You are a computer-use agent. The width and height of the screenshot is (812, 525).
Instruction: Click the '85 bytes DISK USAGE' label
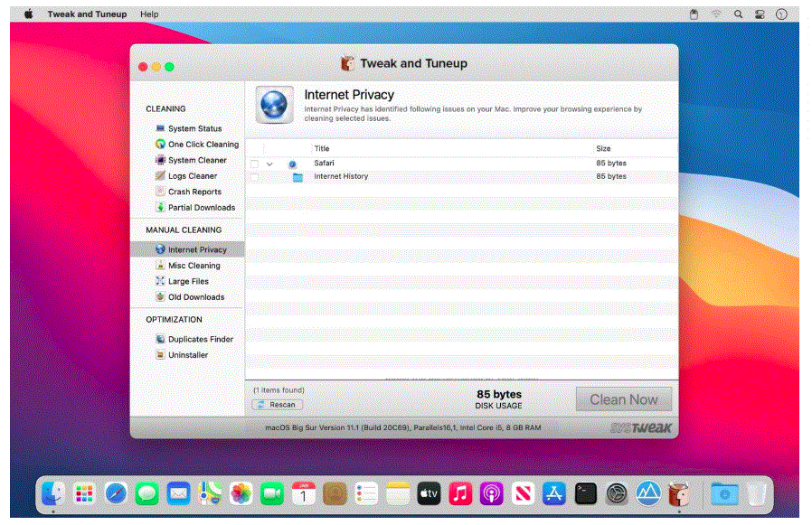pyautogui.click(x=499, y=399)
